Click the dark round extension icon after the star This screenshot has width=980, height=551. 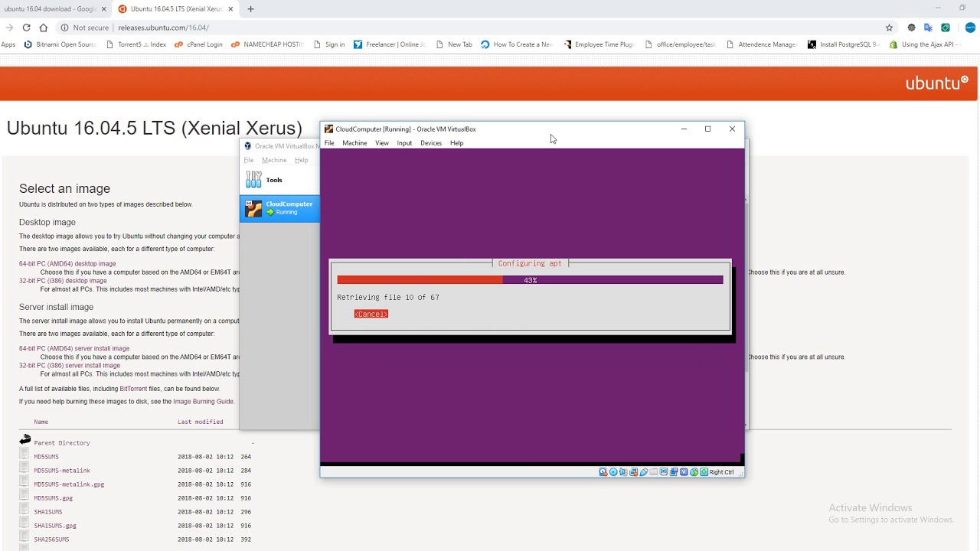[911, 28]
